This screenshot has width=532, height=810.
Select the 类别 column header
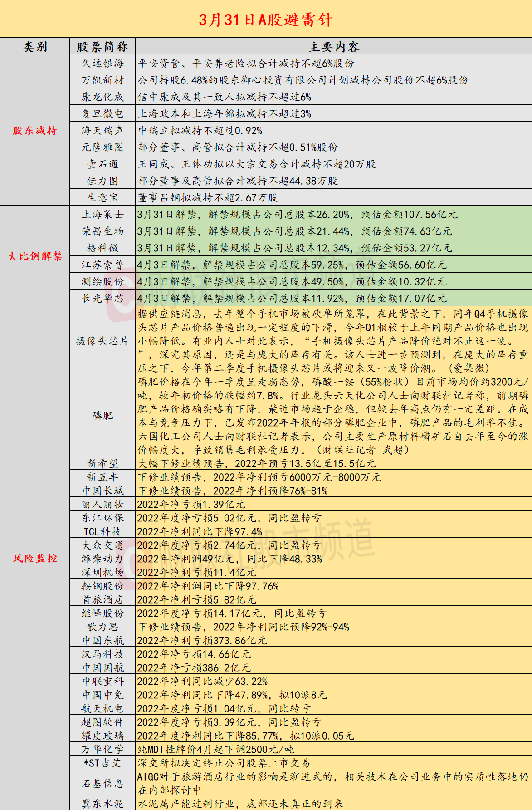coord(35,47)
